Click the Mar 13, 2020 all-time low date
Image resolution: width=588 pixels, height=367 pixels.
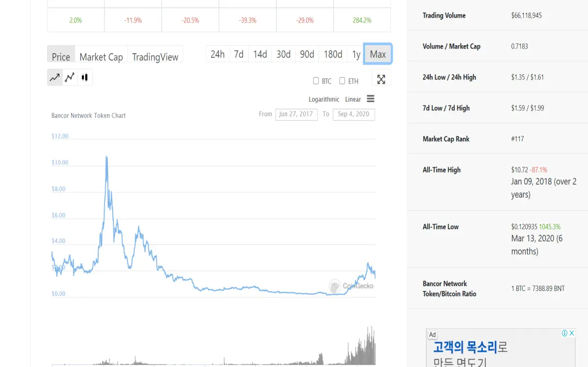pos(537,245)
